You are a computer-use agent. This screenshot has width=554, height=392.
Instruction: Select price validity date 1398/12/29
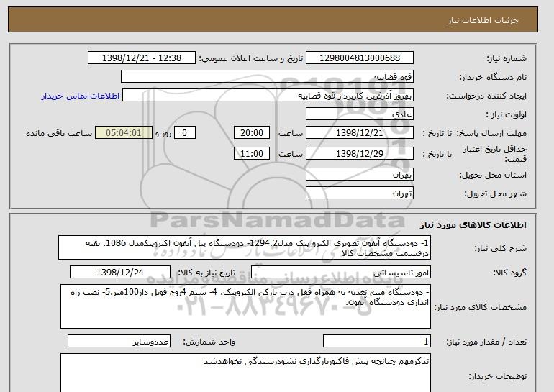pos(359,154)
